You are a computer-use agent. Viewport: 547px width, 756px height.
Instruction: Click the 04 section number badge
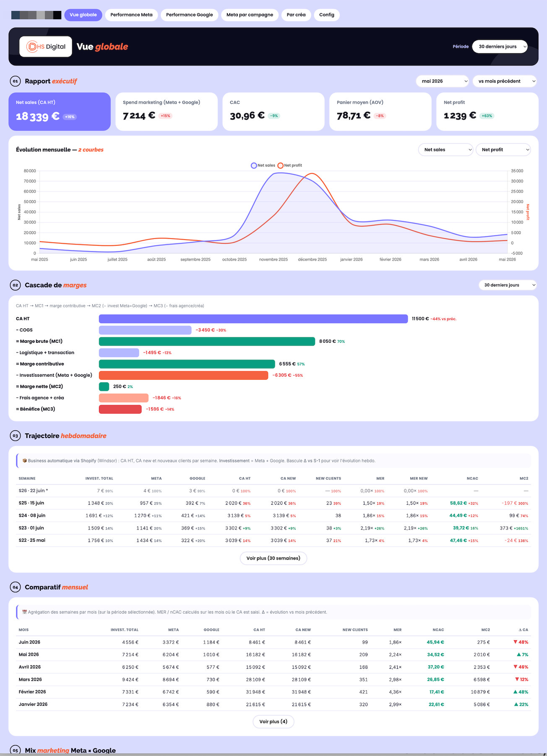click(x=15, y=587)
